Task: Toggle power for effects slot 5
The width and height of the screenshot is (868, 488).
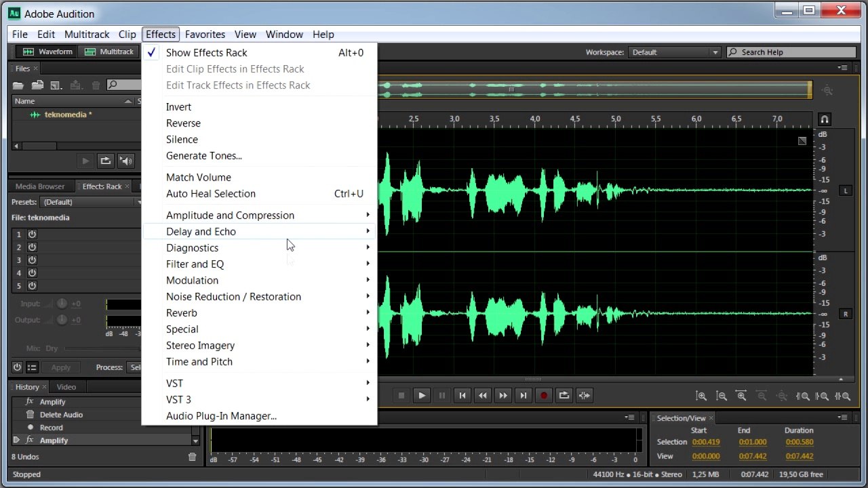Action: (32, 285)
